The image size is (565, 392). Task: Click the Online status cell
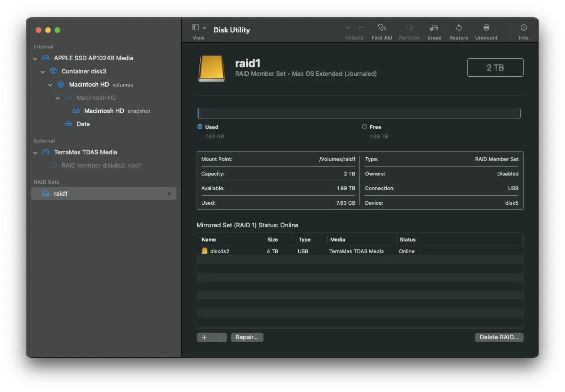click(x=407, y=251)
